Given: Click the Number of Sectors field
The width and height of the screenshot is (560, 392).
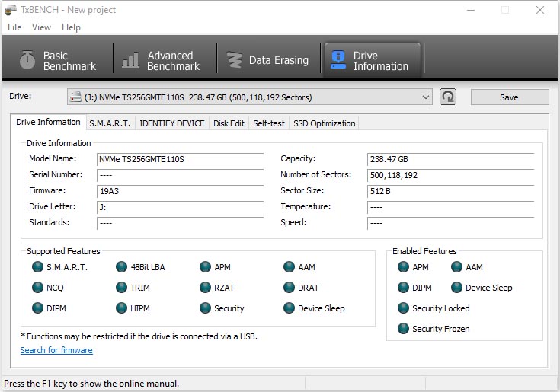Looking at the screenshot, I should coord(451,176).
